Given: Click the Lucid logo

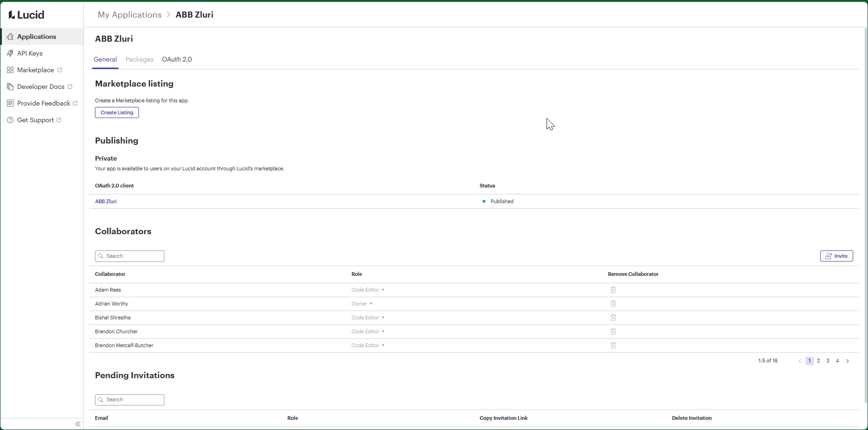Looking at the screenshot, I should tap(26, 15).
